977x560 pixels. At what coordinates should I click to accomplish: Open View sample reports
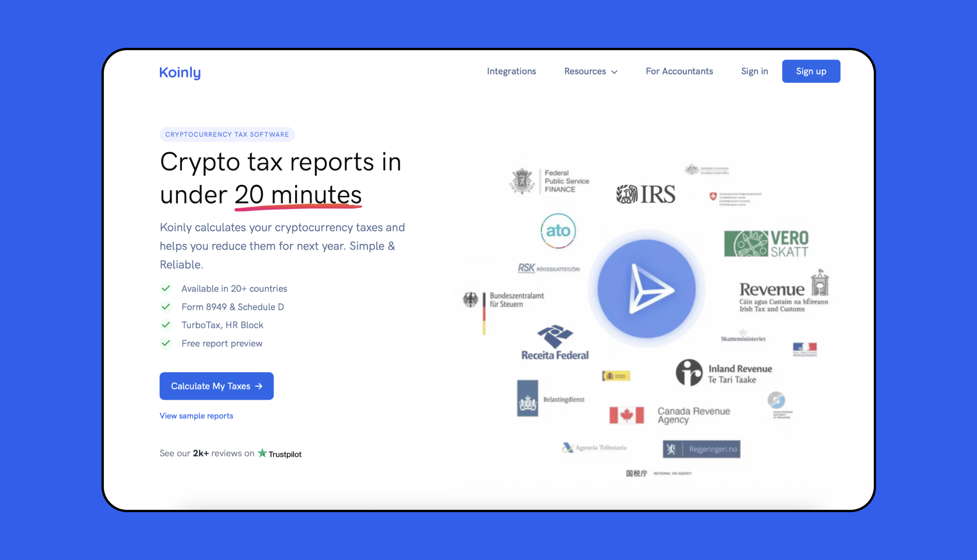pyautogui.click(x=196, y=415)
